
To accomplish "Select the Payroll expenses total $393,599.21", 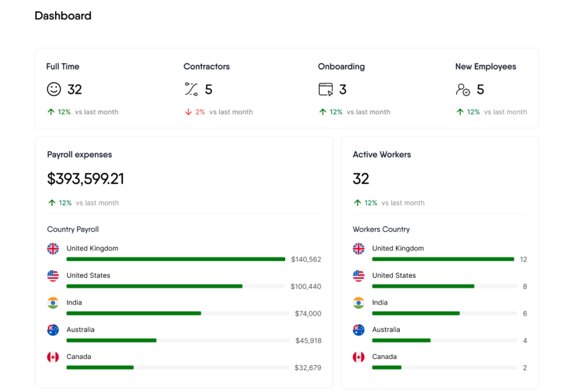I will (85, 179).
